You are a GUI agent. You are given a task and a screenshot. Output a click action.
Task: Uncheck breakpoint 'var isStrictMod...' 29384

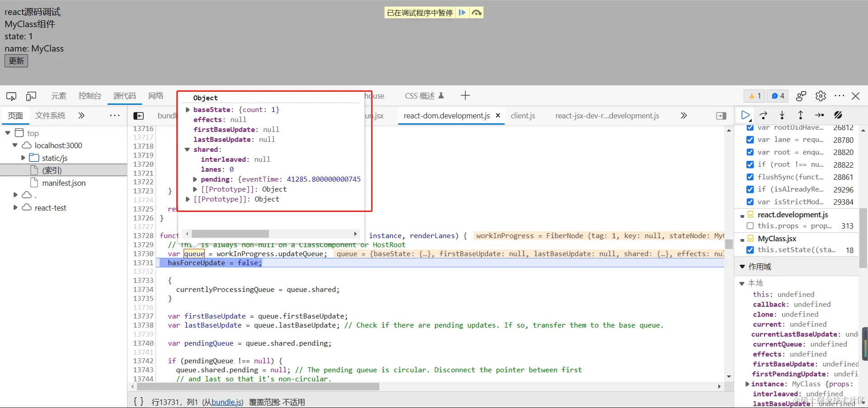(x=750, y=202)
